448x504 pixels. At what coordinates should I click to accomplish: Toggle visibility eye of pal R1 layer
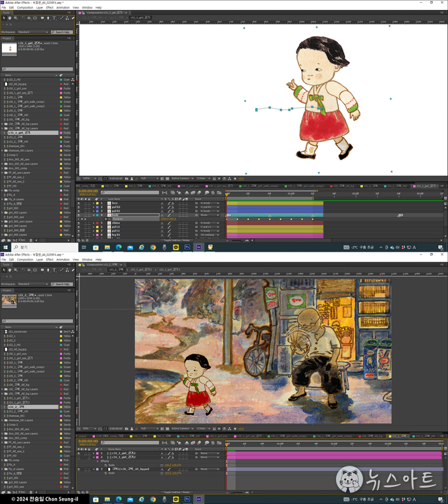tap(79, 211)
